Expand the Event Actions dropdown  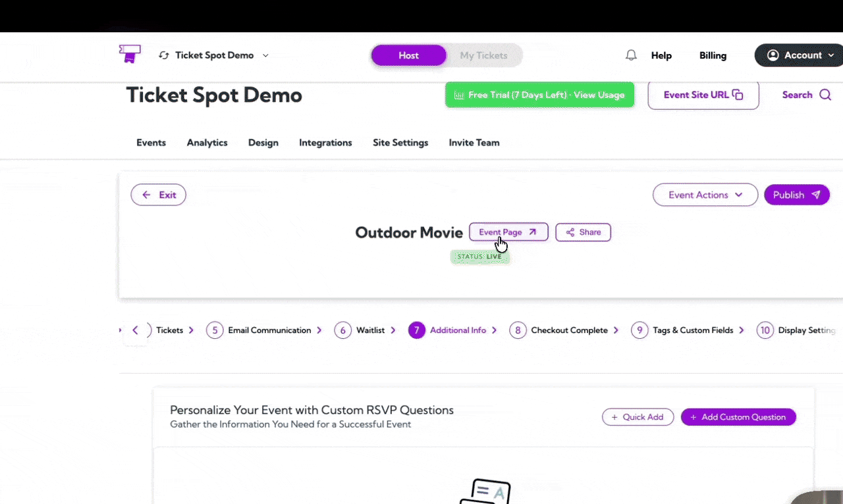tap(705, 195)
